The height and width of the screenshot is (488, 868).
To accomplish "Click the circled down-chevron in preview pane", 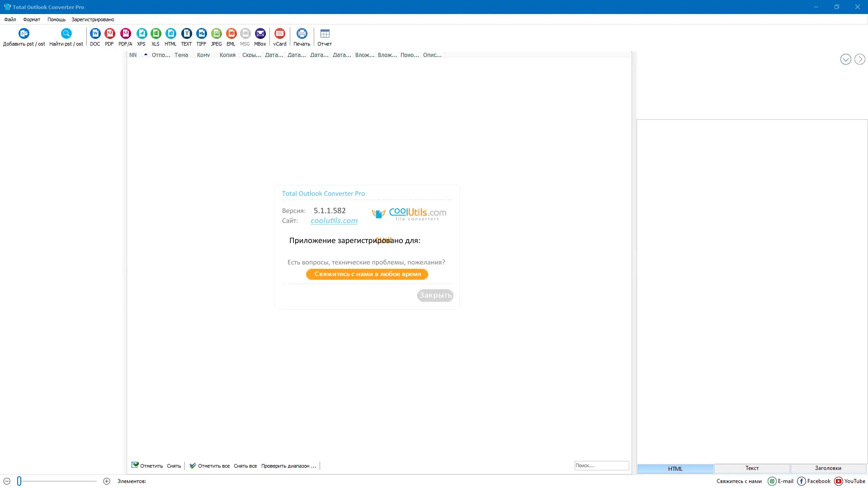I will coord(845,59).
